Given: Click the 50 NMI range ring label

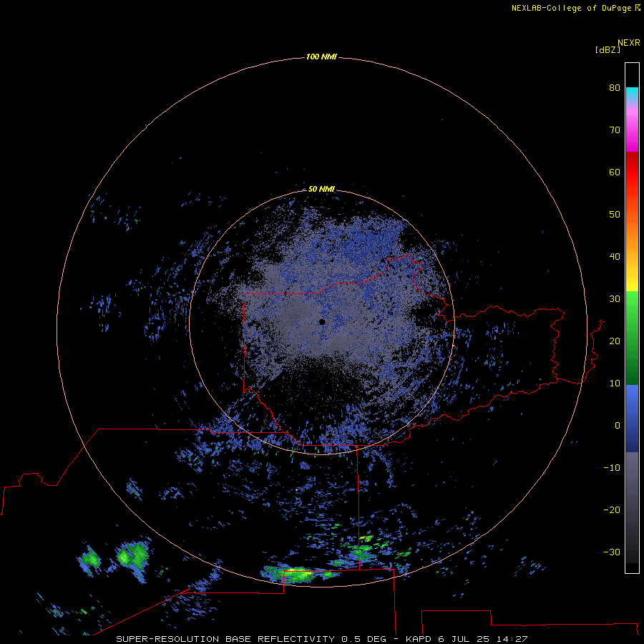Looking at the screenshot, I should point(321,189).
